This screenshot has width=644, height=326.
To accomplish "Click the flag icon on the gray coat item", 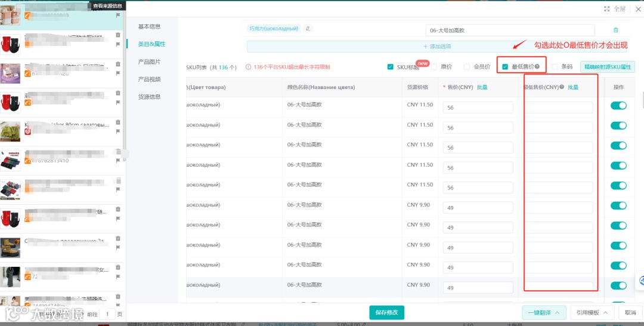I will point(118,276).
